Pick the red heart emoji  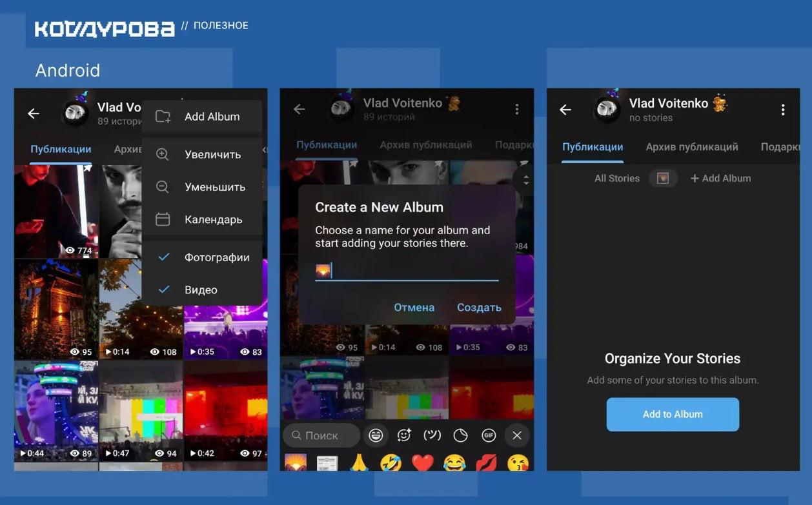tap(423, 462)
